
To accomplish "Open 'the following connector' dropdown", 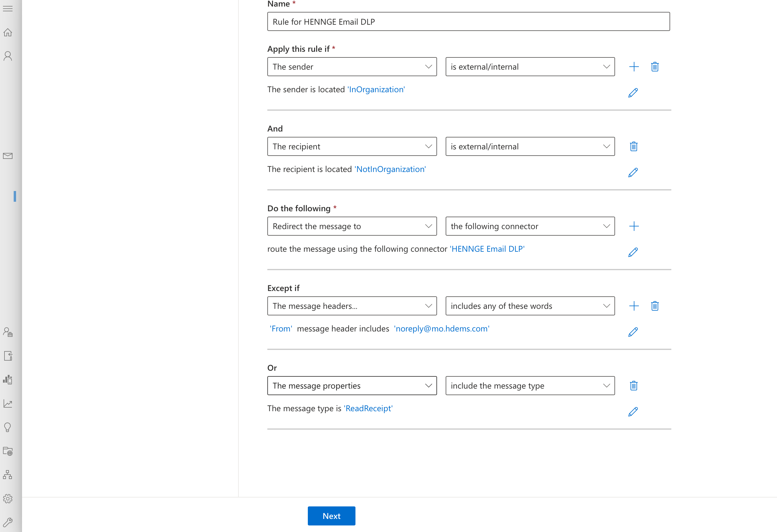I will (530, 226).
